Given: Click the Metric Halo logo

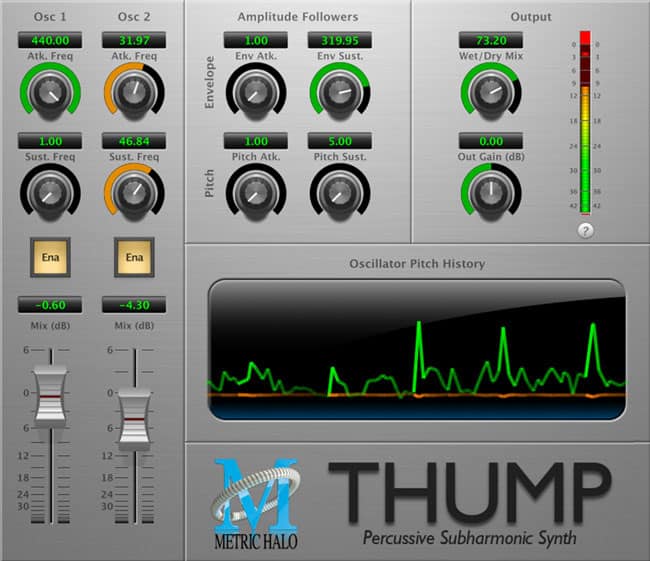Looking at the screenshot, I should [x=256, y=505].
